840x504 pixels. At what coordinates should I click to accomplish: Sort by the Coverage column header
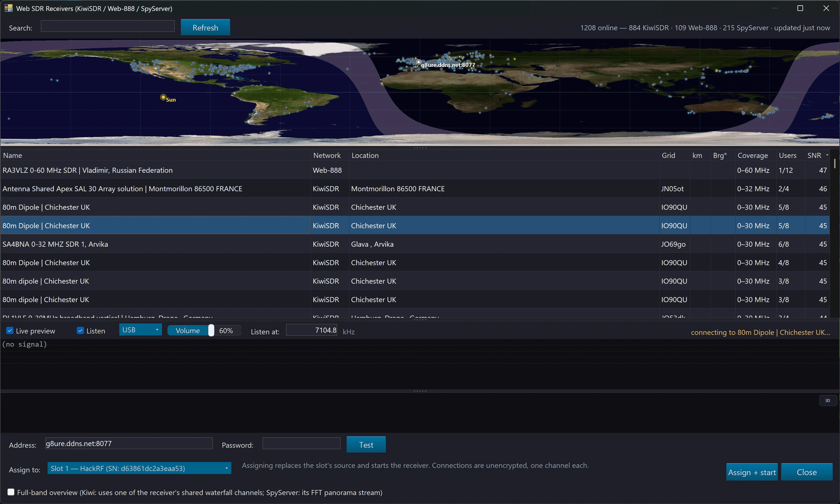(x=755, y=155)
